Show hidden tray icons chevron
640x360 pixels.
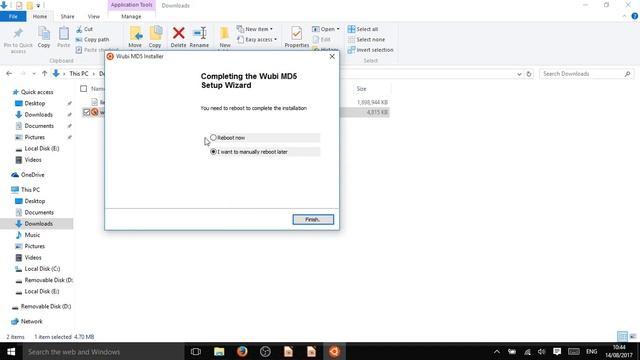496,351
